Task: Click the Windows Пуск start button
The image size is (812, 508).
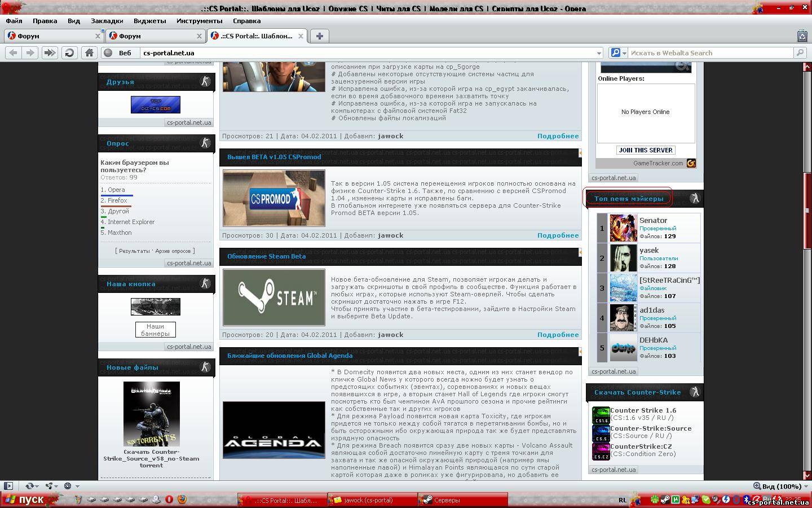Action: tap(29, 500)
